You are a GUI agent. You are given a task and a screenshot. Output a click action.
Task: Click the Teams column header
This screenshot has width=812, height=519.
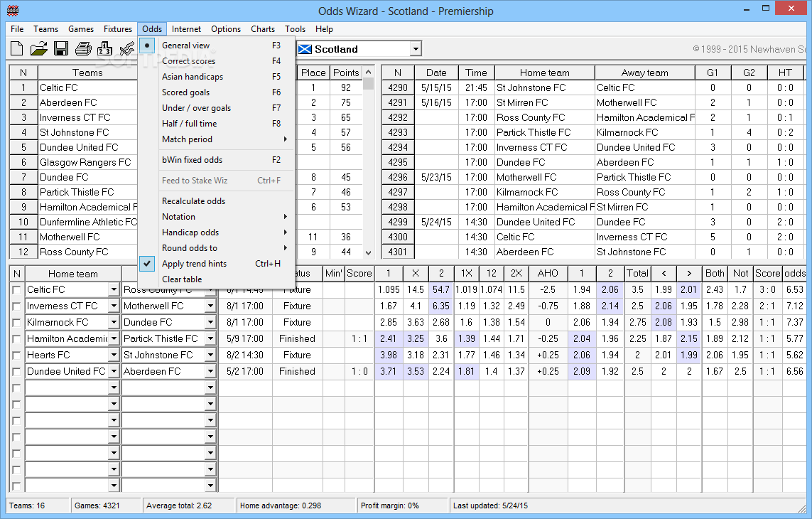87,73
